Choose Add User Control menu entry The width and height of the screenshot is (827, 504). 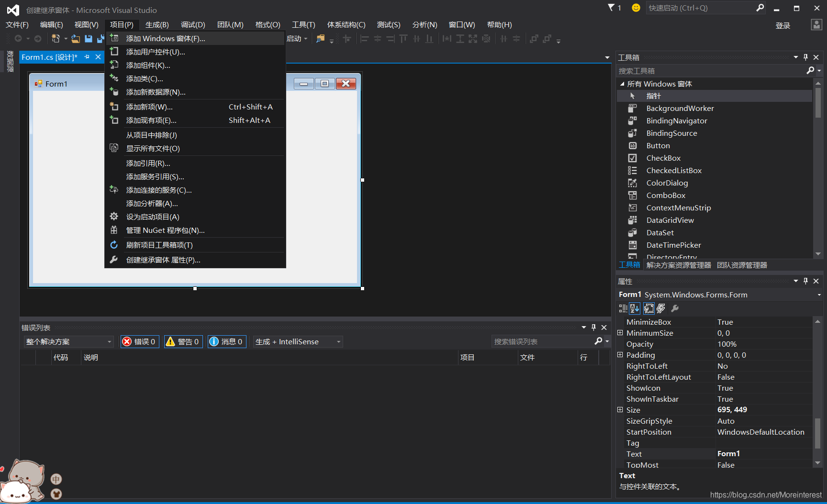tap(195, 52)
